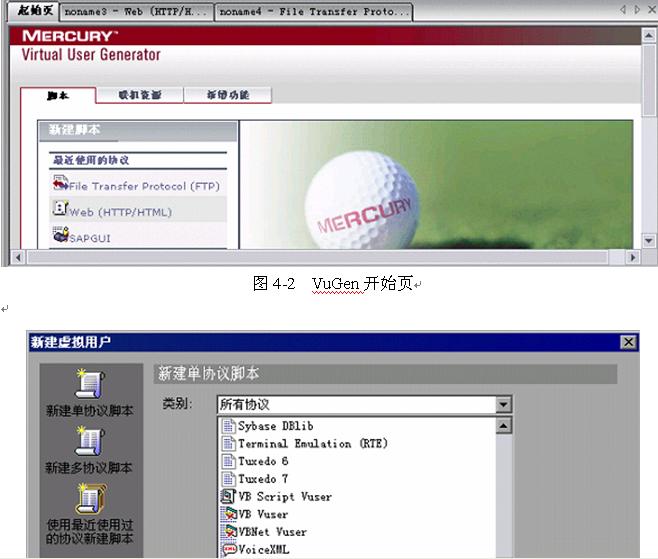Click the File Transfer Protocol (FTP) icon
Viewport: 658px width, 559px height.
click(x=60, y=183)
